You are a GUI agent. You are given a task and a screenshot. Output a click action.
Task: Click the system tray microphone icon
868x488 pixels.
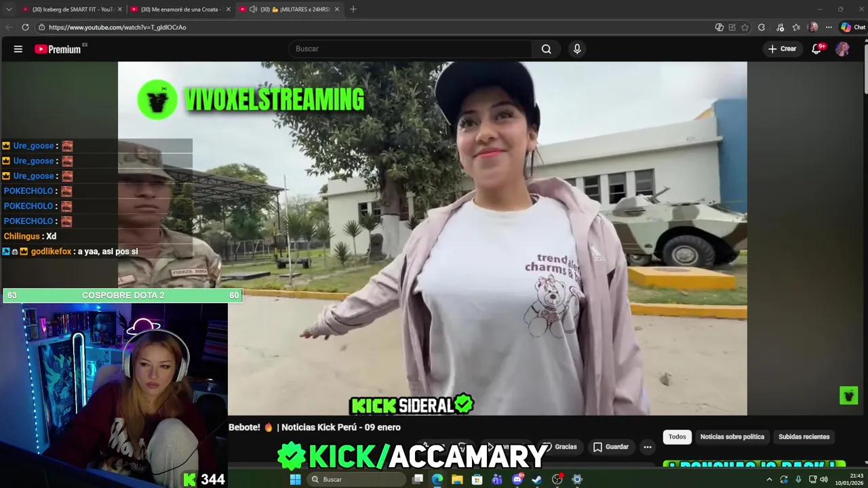[x=798, y=479]
